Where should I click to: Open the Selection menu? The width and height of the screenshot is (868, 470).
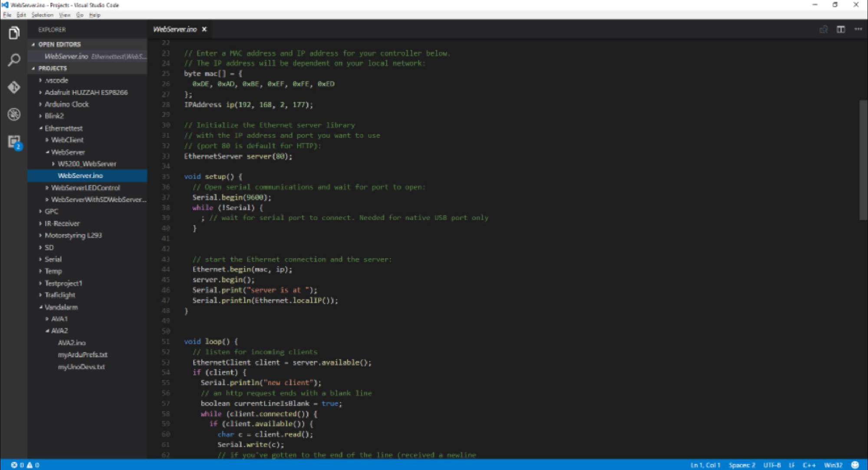[42, 15]
